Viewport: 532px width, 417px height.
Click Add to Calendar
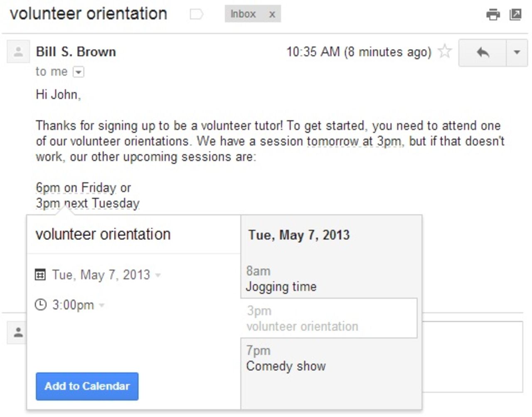pyautogui.click(x=86, y=386)
